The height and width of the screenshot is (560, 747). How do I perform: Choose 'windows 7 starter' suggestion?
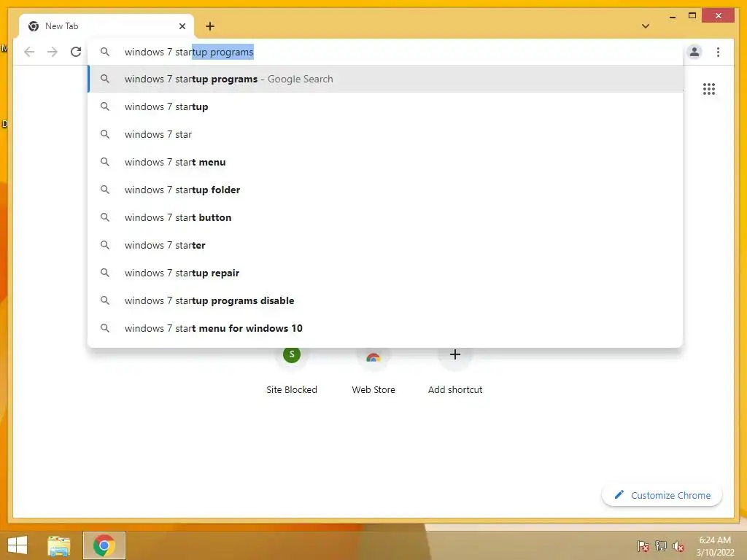click(x=385, y=245)
